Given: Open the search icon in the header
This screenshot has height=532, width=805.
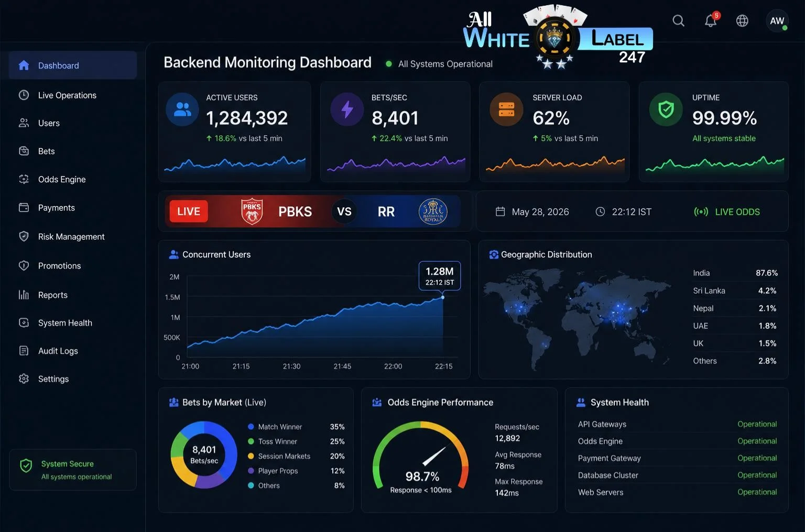Looking at the screenshot, I should 678,21.
